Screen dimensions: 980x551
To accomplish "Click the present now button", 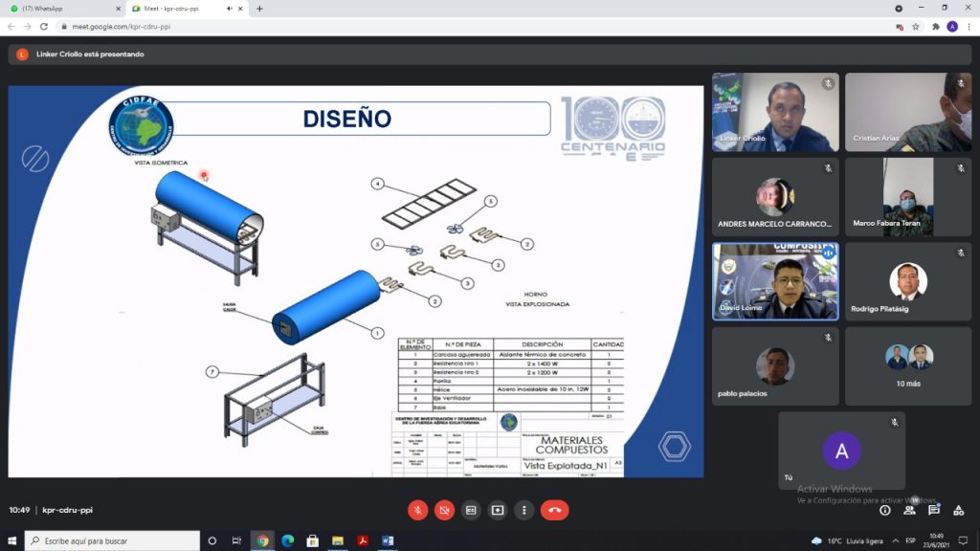I will pos(498,511).
